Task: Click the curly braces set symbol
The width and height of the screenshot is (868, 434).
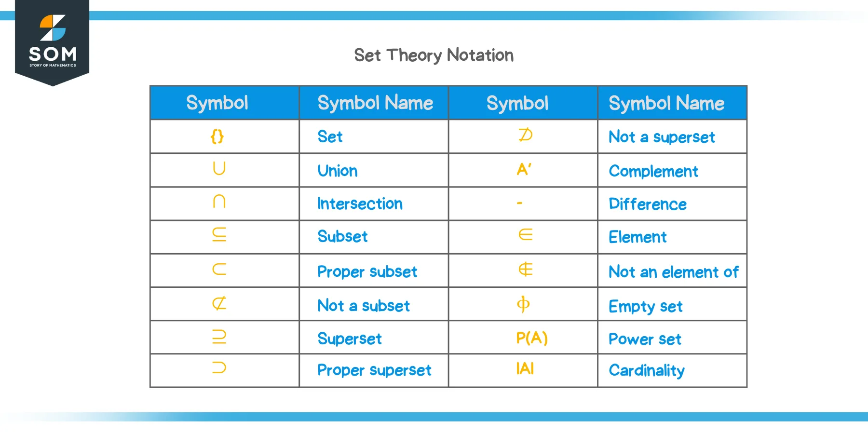Action: (217, 136)
